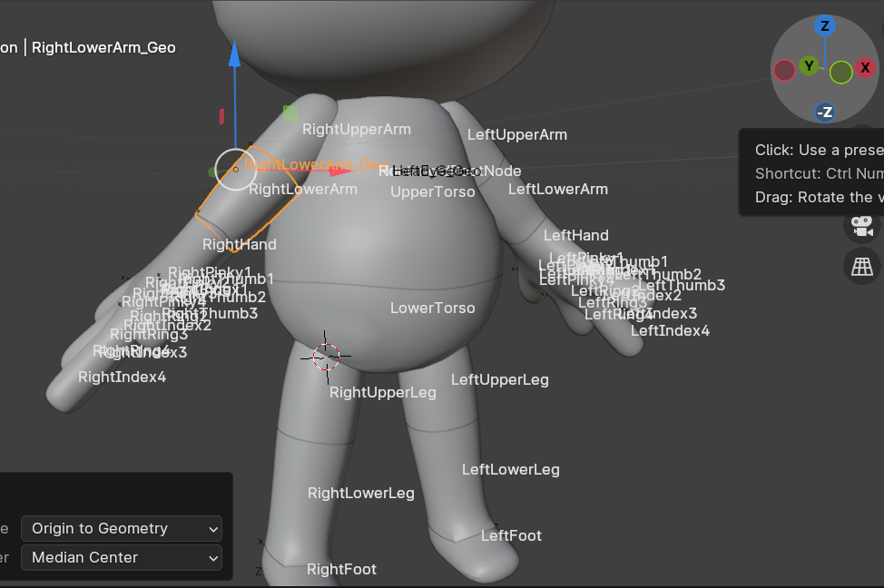Toggle the camera view icon below the gizmo
The height and width of the screenshot is (588, 884).
(x=860, y=227)
